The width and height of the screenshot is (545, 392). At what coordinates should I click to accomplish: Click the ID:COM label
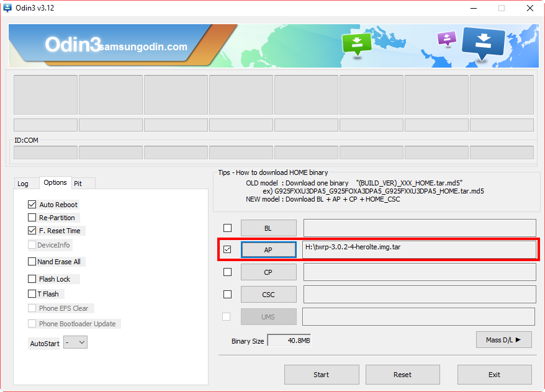click(27, 140)
